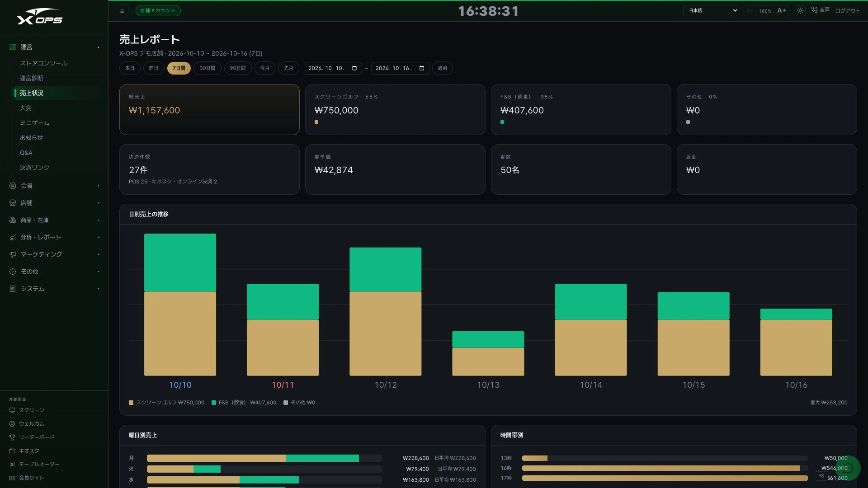Increase font size with the A+ button

pos(782,10)
